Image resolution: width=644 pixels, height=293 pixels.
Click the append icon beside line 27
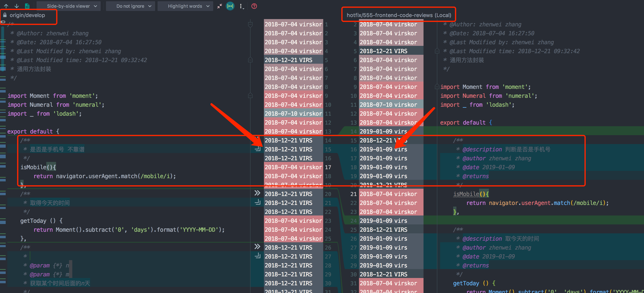tap(257, 256)
